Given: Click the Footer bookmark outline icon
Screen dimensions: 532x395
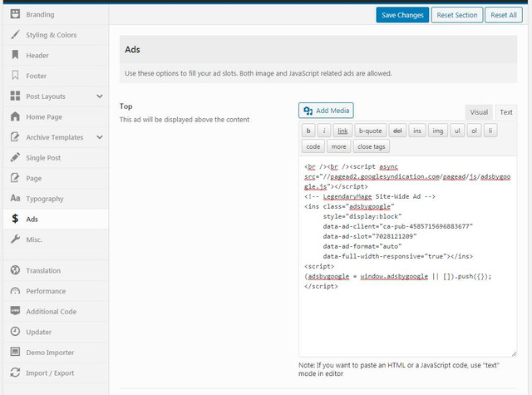Looking at the screenshot, I should (x=15, y=76).
